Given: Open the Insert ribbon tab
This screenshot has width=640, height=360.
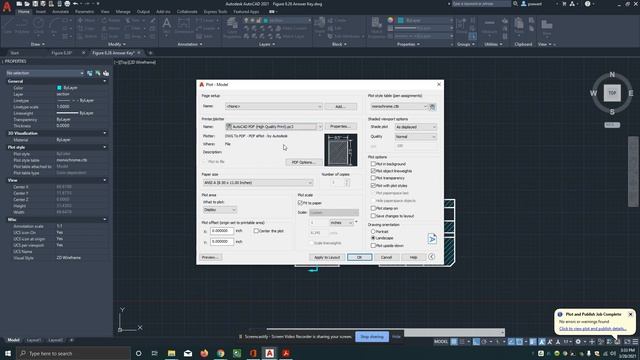Looking at the screenshot, I should [41, 12].
